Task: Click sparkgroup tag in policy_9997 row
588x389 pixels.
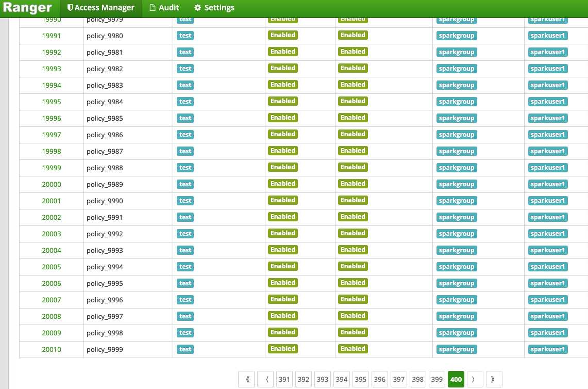Action: coord(457,317)
